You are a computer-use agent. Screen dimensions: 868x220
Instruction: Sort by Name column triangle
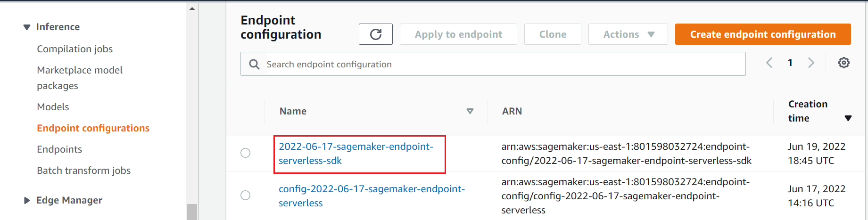point(470,111)
